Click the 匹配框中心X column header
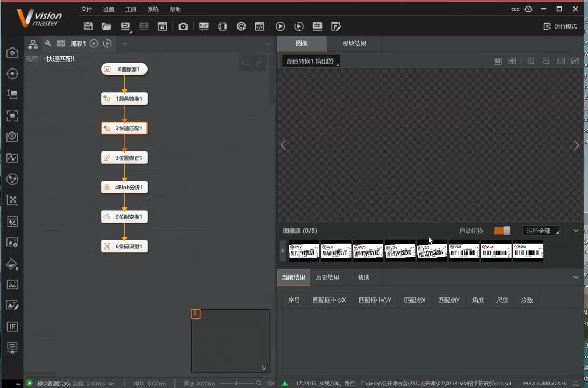The height and width of the screenshot is (388, 588). [329, 300]
